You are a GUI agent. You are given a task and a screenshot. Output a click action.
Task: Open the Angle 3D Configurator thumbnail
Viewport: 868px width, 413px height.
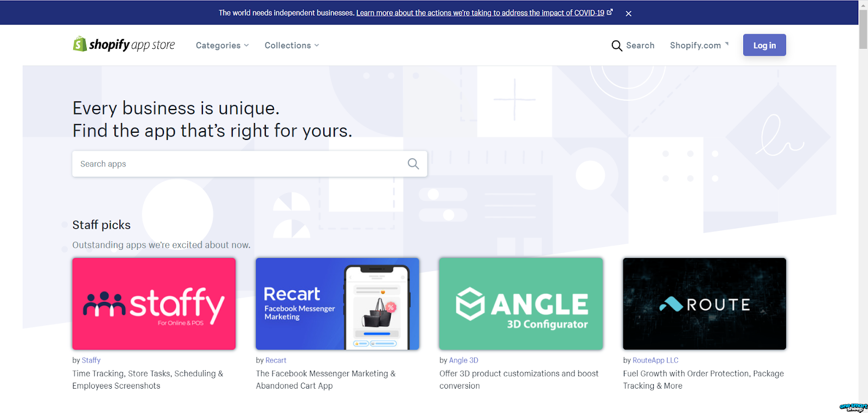pyautogui.click(x=521, y=304)
